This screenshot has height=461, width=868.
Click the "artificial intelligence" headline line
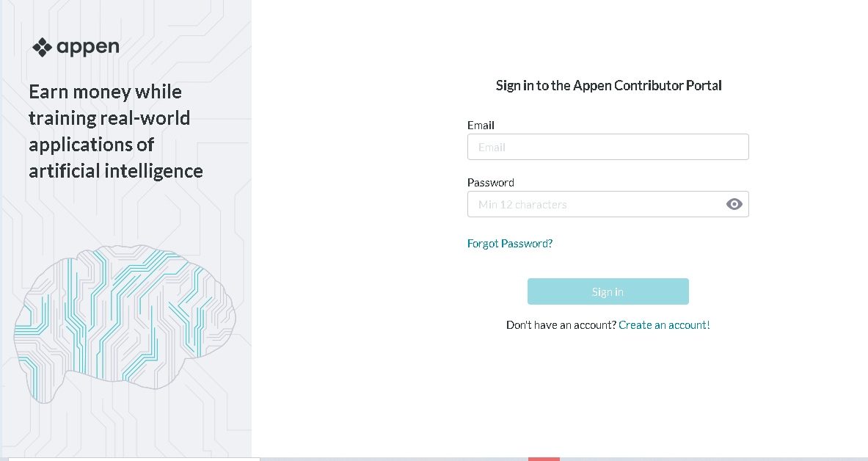click(116, 171)
